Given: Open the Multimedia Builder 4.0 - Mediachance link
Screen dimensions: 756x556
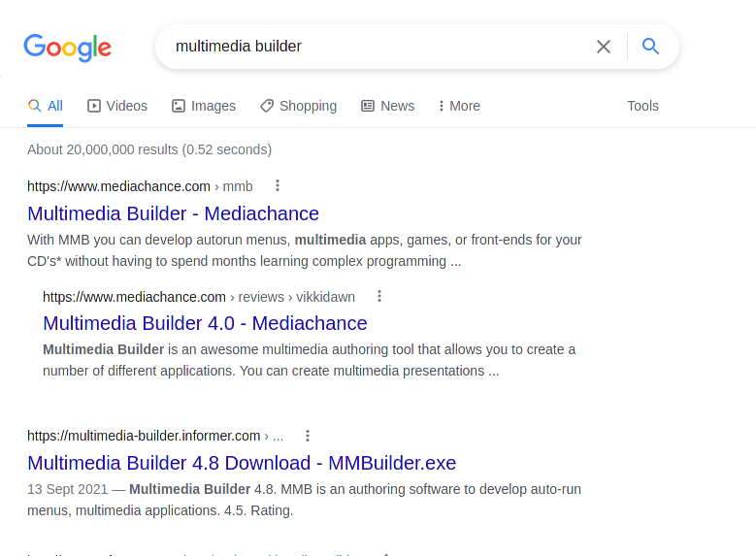Looking at the screenshot, I should 205,323.
